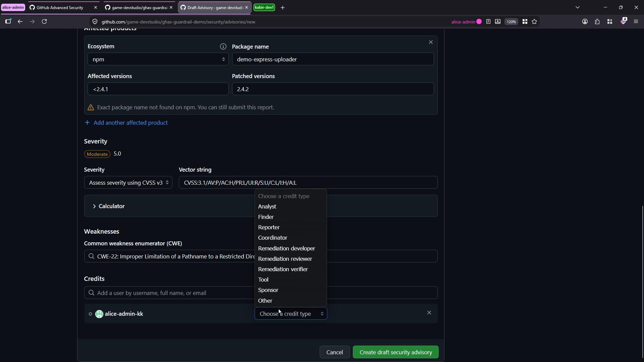Screen dimensions: 644x362
Task: Open the extensions puzzle icon
Action: pyautogui.click(x=597, y=22)
